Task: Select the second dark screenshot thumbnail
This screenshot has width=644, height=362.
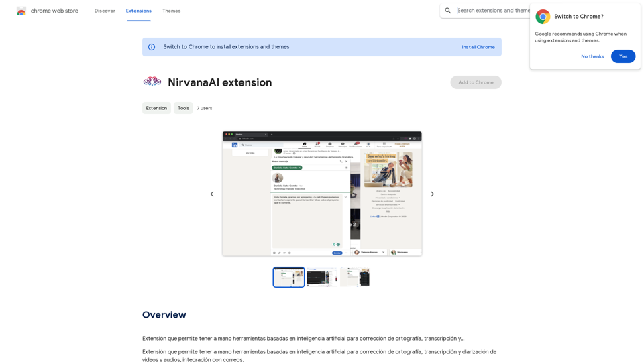Action: coord(322,277)
